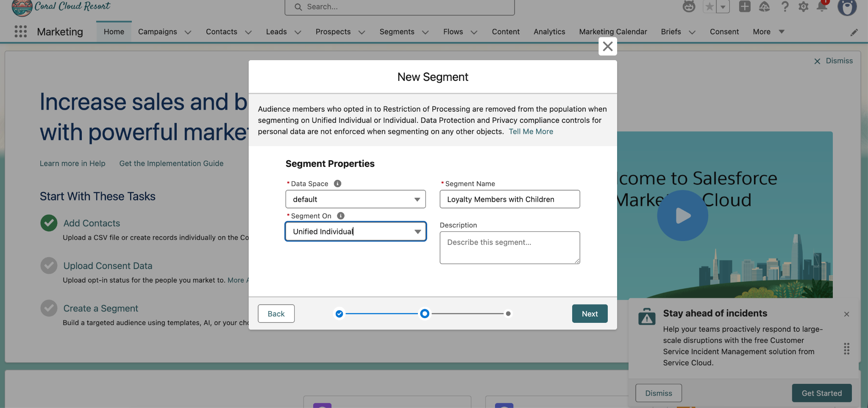Expand the Prospects tab menu chevron
The image size is (868, 408).
(362, 32)
